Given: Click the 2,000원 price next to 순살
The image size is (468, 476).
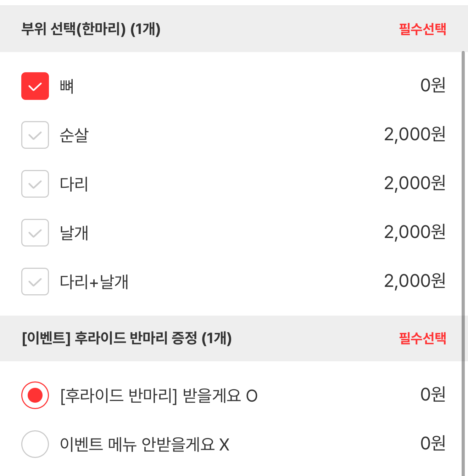Looking at the screenshot, I should 414,135.
